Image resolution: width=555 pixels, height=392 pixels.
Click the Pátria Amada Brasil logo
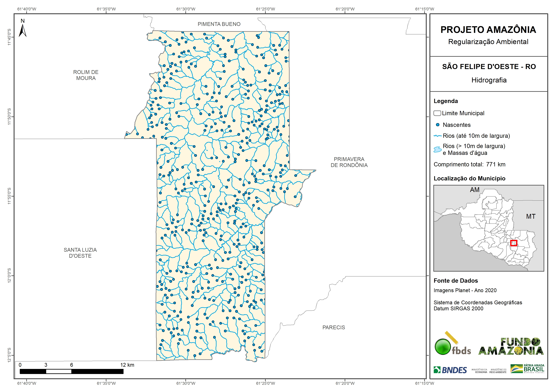pos(527,369)
